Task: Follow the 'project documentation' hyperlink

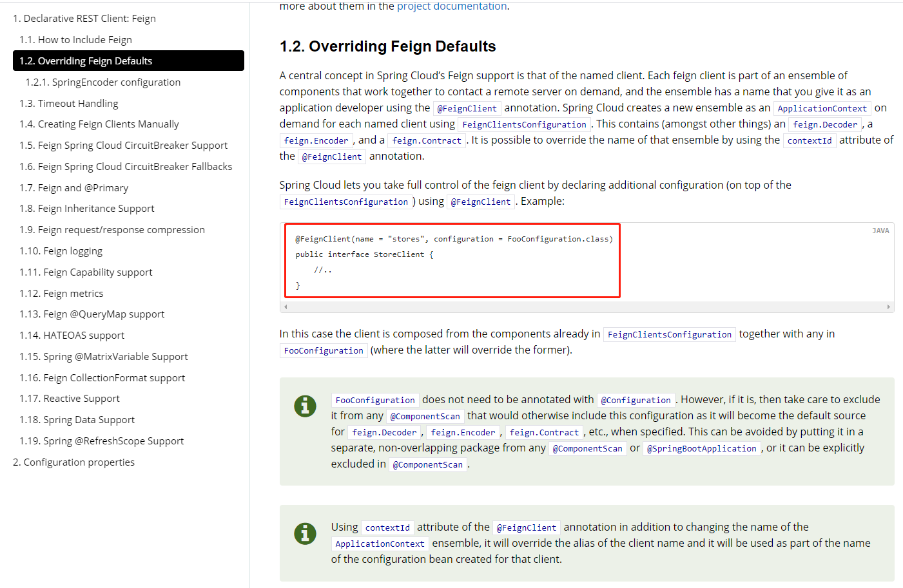Action: pyautogui.click(x=452, y=6)
